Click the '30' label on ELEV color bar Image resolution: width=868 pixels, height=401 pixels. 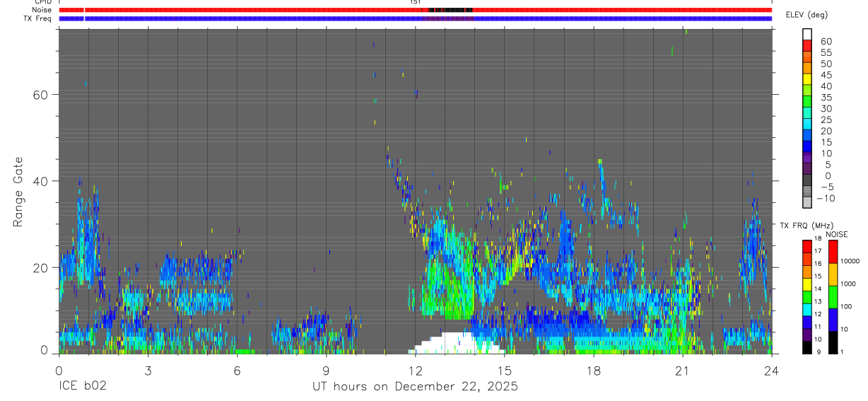[x=826, y=109]
